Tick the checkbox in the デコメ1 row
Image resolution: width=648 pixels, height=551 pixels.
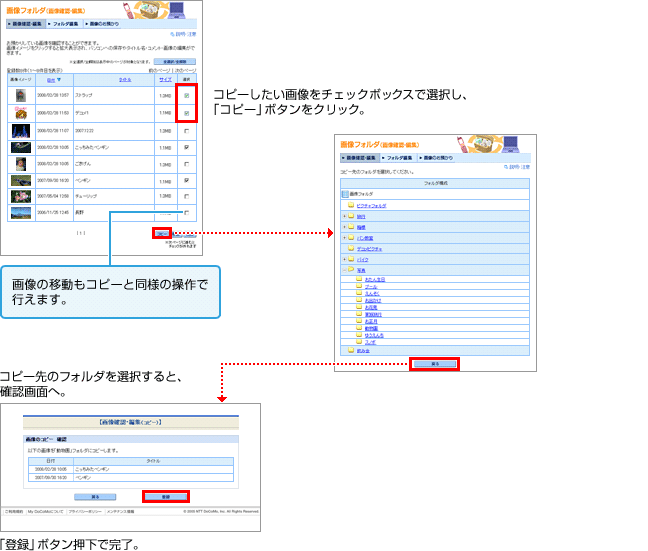coord(187,113)
